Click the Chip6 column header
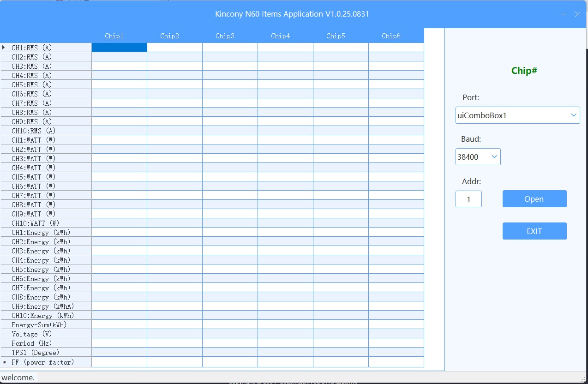 (391, 36)
